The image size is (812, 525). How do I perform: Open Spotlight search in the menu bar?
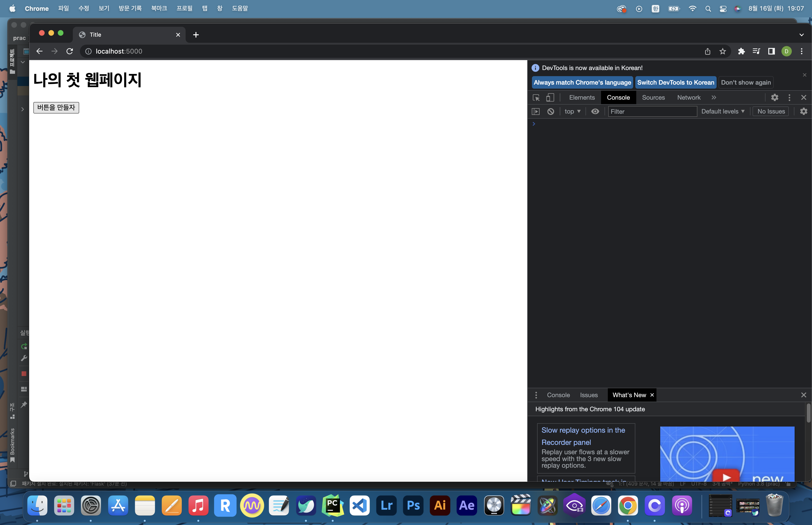(708, 9)
